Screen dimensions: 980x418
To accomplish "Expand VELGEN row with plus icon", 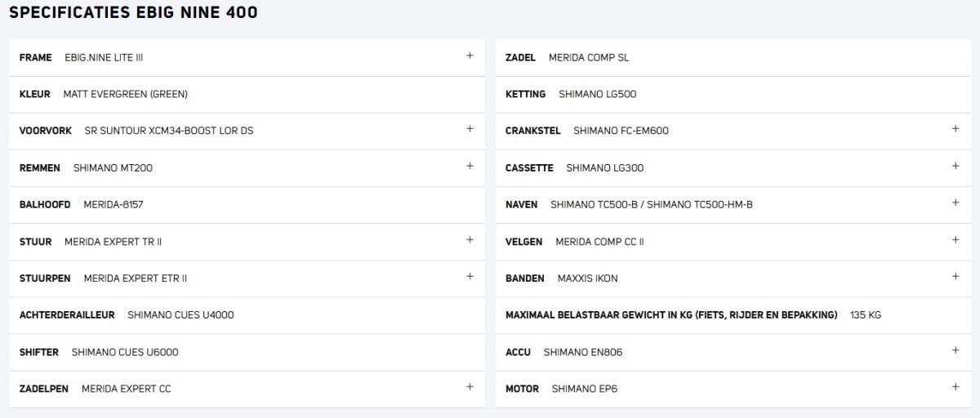I will pos(955,240).
